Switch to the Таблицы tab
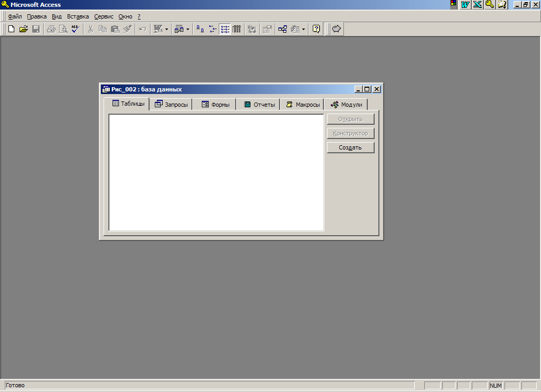This screenshot has width=541, height=392. [x=127, y=104]
